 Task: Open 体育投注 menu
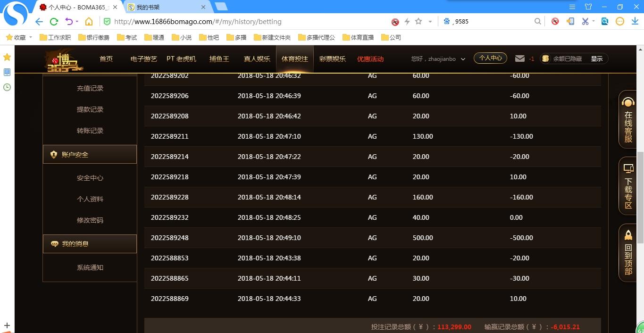click(295, 59)
